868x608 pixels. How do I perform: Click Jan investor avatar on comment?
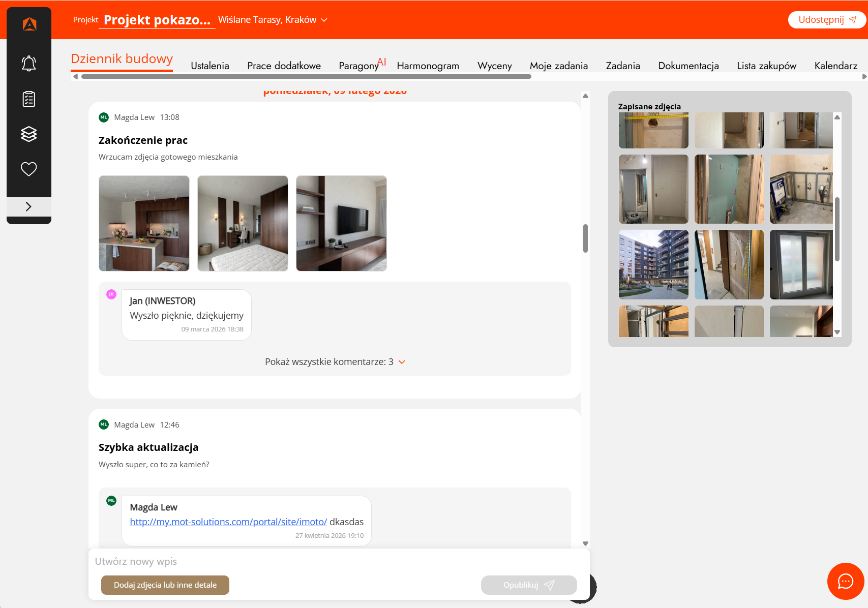click(111, 294)
